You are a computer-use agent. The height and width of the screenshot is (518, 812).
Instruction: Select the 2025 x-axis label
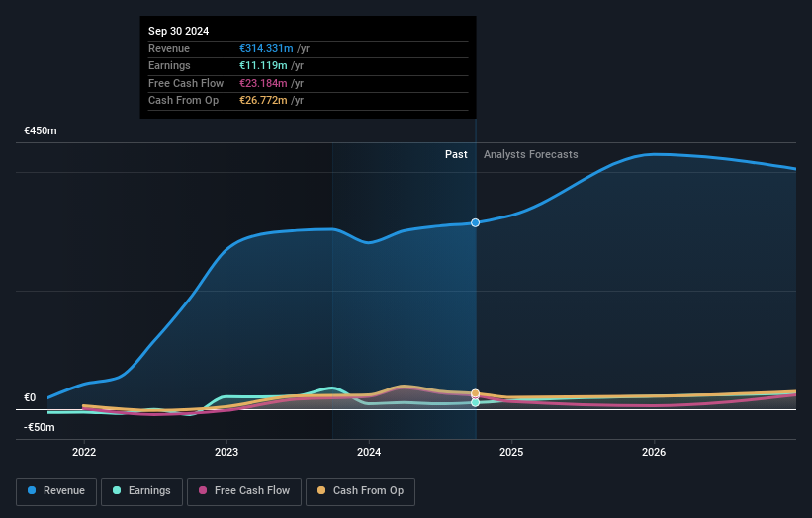point(511,453)
